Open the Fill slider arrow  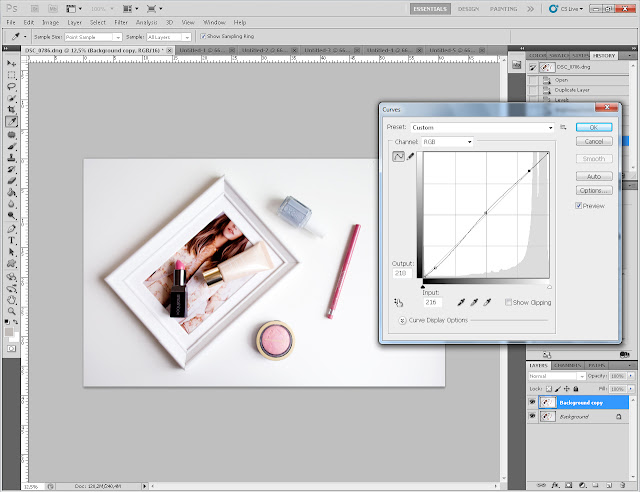(631, 389)
